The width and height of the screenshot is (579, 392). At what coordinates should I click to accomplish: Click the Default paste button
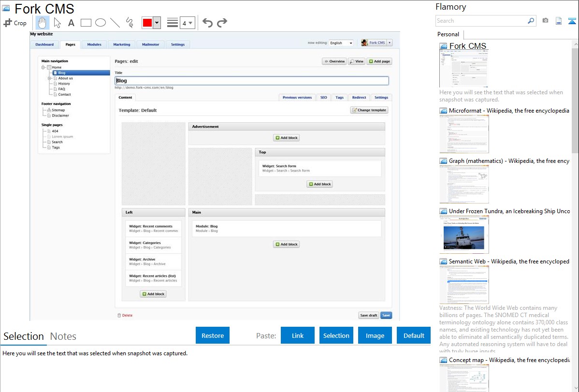pyautogui.click(x=414, y=335)
